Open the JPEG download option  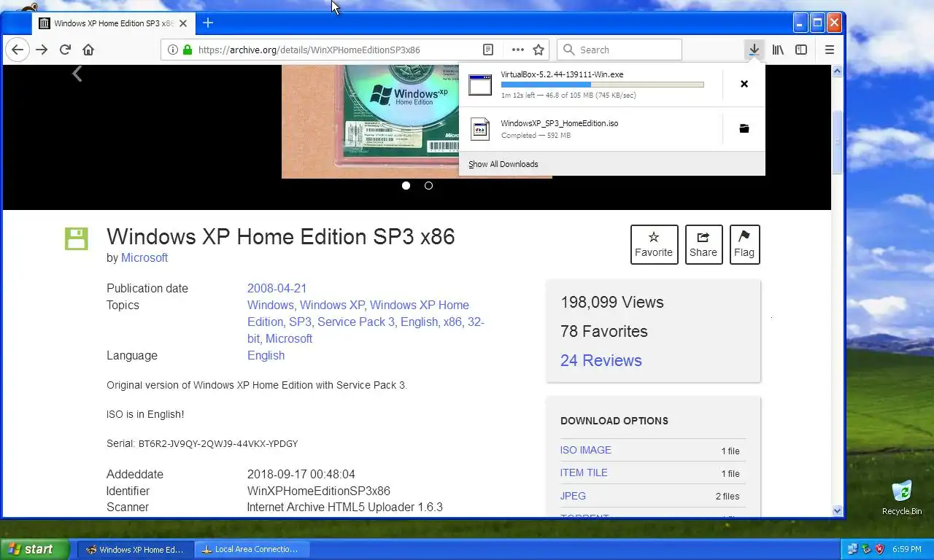(573, 496)
